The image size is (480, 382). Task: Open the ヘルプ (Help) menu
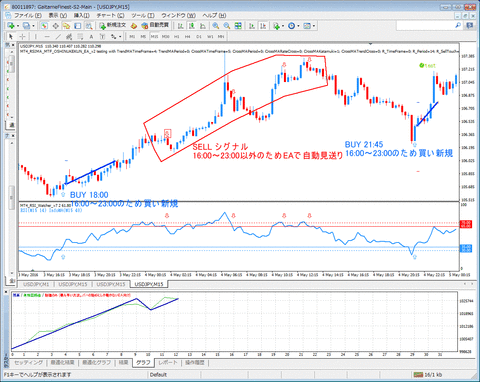214,15
